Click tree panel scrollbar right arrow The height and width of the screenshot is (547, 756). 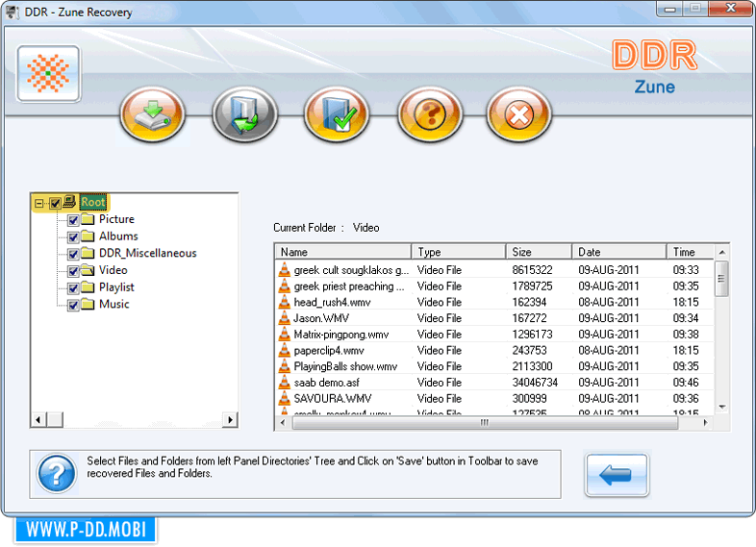tap(230, 420)
